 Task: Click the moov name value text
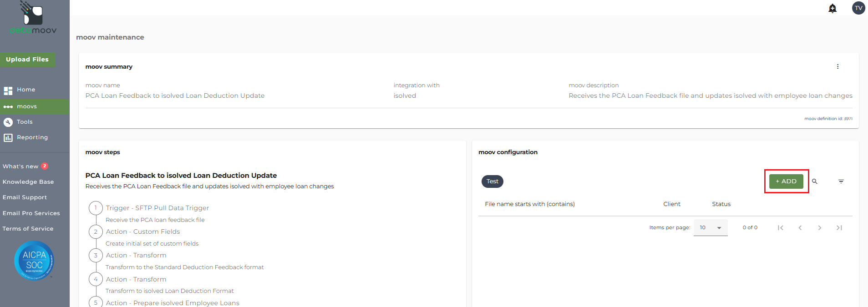[175, 96]
